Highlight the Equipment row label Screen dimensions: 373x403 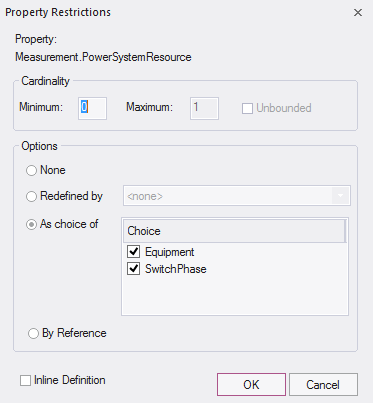tap(170, 252)
